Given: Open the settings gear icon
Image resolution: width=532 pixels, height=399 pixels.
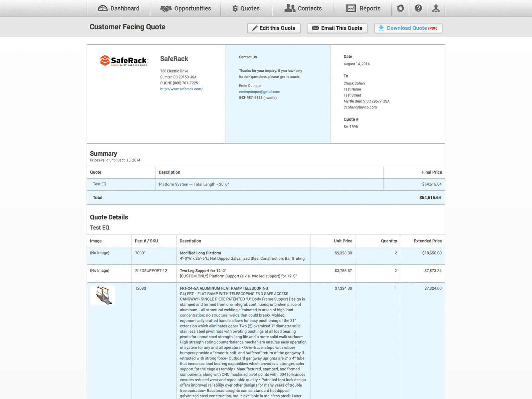Looking at the screenshot, I should 401,8.
